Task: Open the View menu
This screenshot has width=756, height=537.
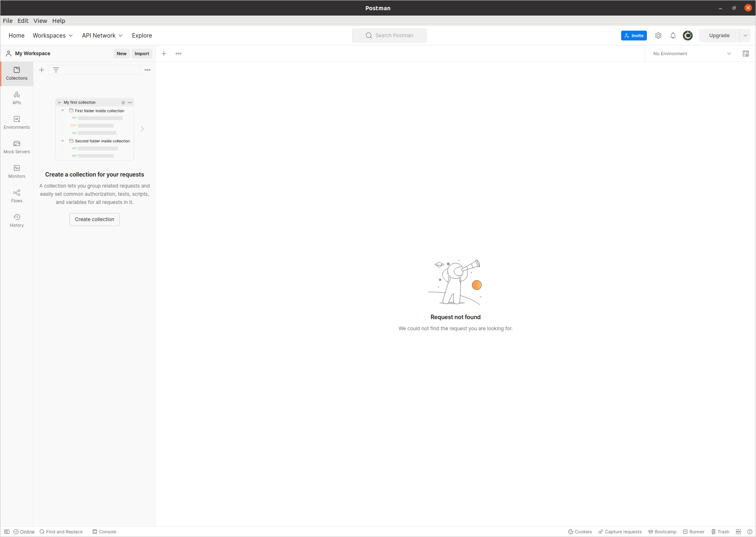Action: pos(40,21)
